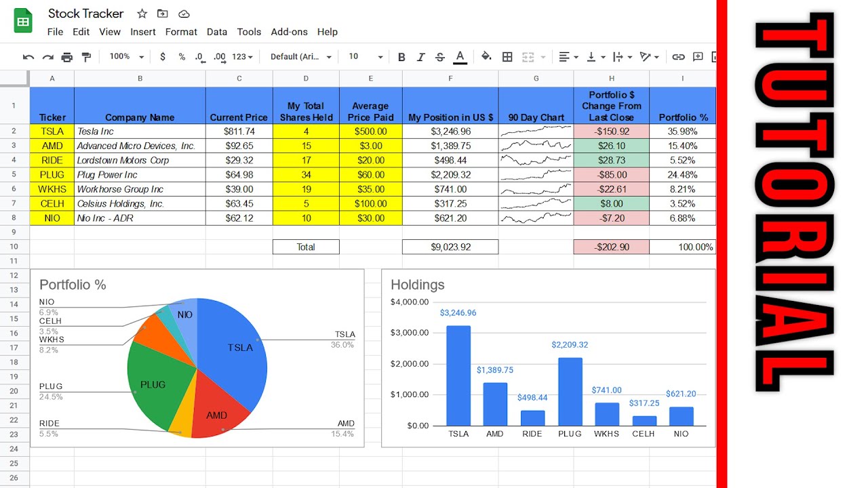868x488 pixels.
Task: Click the redo icon
Action: point(47,57)
